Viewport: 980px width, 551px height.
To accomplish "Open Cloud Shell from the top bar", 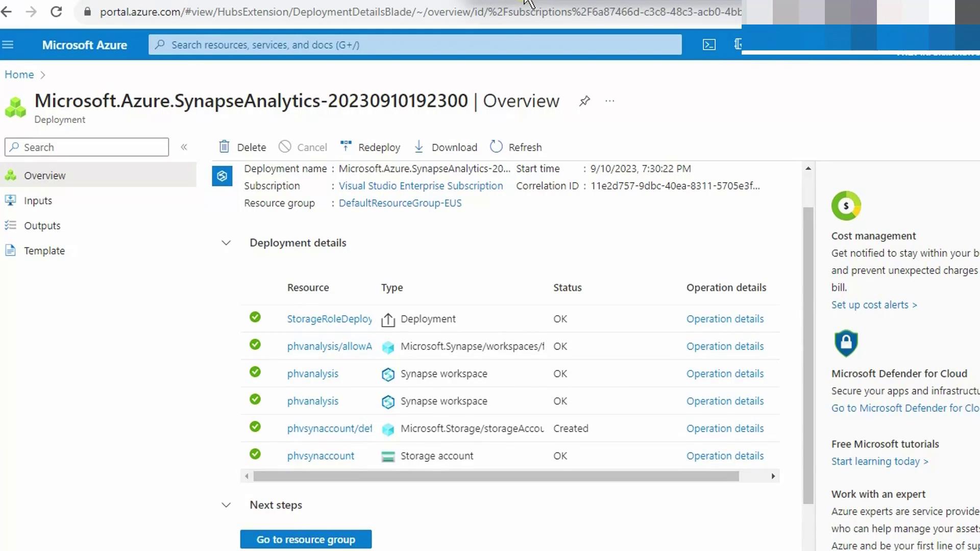I will (709, 45).
